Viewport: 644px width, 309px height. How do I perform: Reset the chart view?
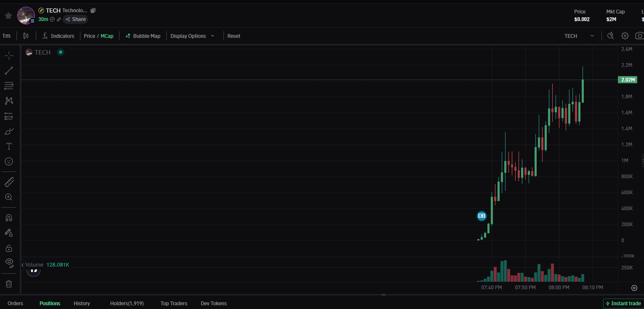click(233, 36)
